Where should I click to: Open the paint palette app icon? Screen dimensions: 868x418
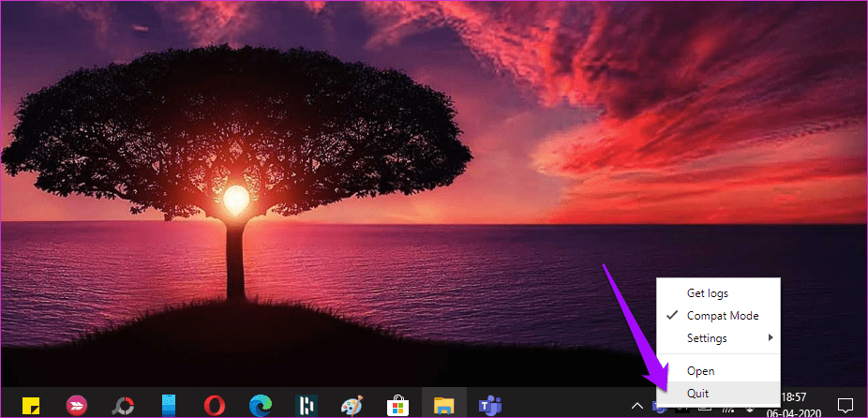point(352,405)
